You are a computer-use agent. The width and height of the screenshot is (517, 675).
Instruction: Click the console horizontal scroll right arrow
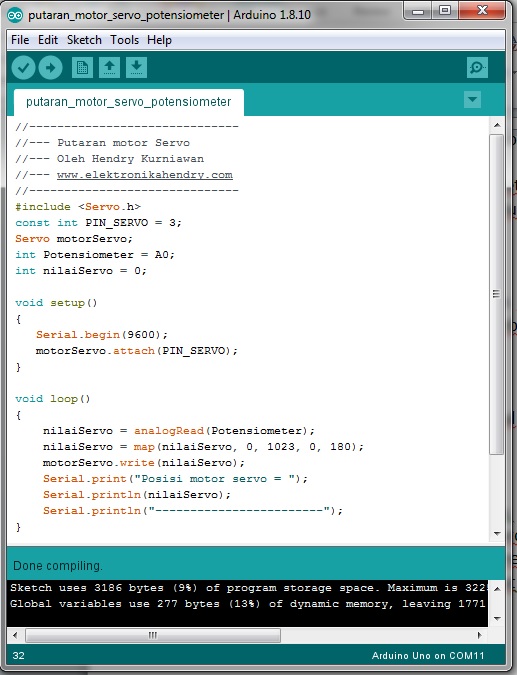coord(480,635)
